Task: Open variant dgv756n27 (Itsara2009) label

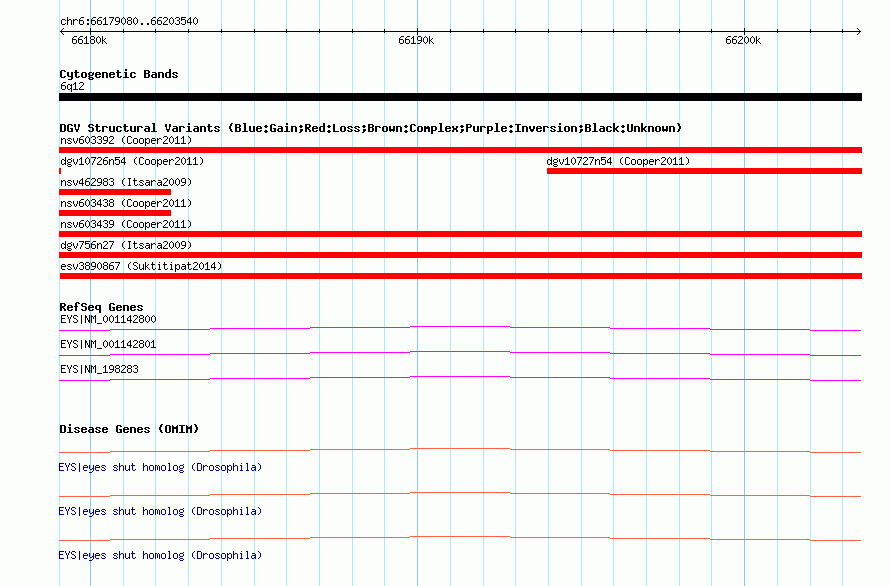Action: tap(126, 245)
